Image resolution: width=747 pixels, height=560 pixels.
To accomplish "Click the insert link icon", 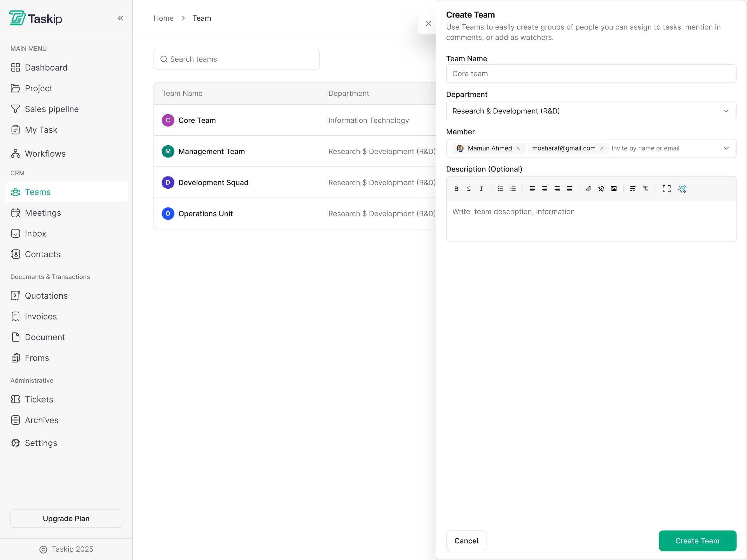I will [x=589, y=189].
